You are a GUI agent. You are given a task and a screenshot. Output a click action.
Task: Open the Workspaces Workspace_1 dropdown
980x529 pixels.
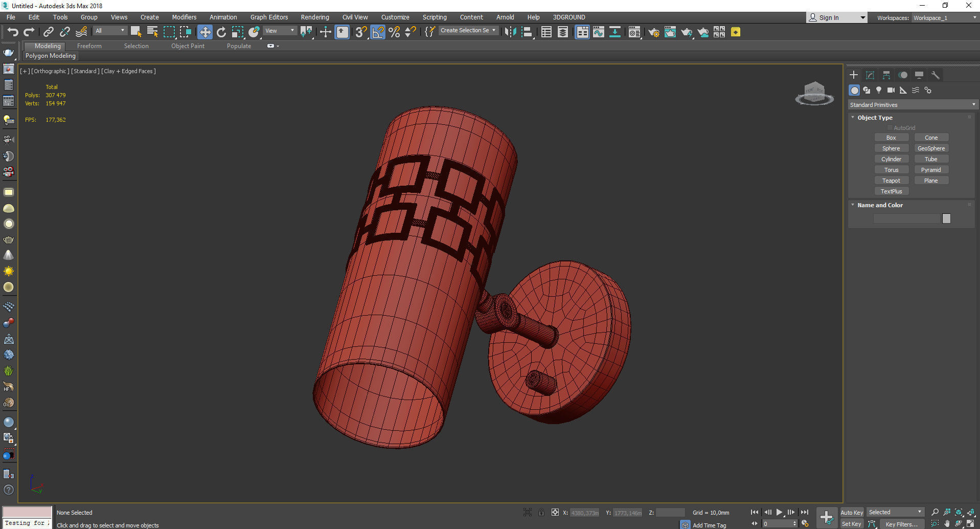(945, 18)
